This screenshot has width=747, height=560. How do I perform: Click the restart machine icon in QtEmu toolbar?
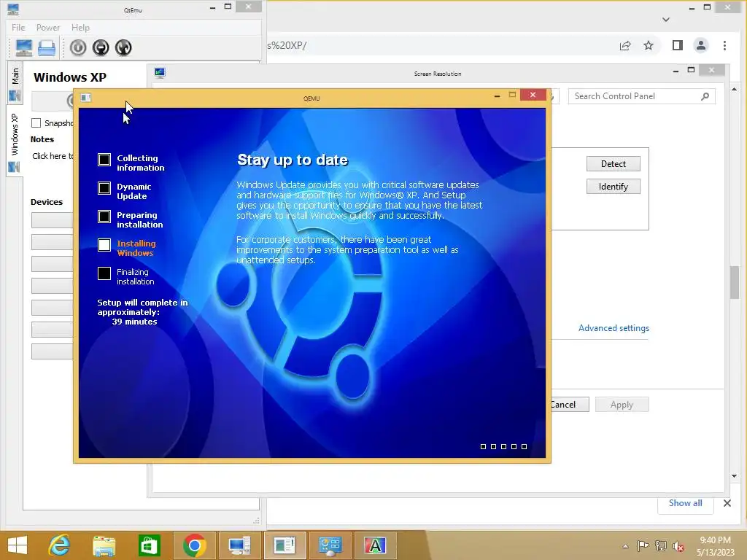click(x=123, y=47)
